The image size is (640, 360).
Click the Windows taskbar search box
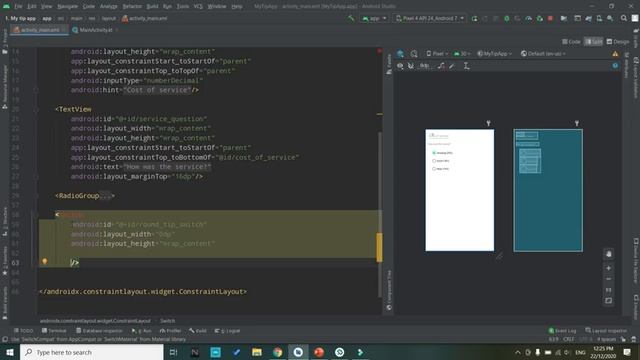[x=91, y=352]
